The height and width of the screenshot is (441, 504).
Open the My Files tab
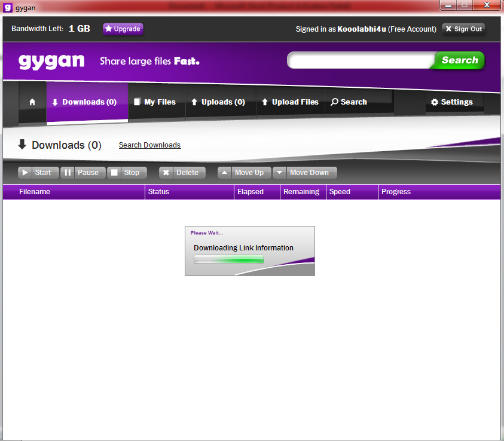point(155,102)
